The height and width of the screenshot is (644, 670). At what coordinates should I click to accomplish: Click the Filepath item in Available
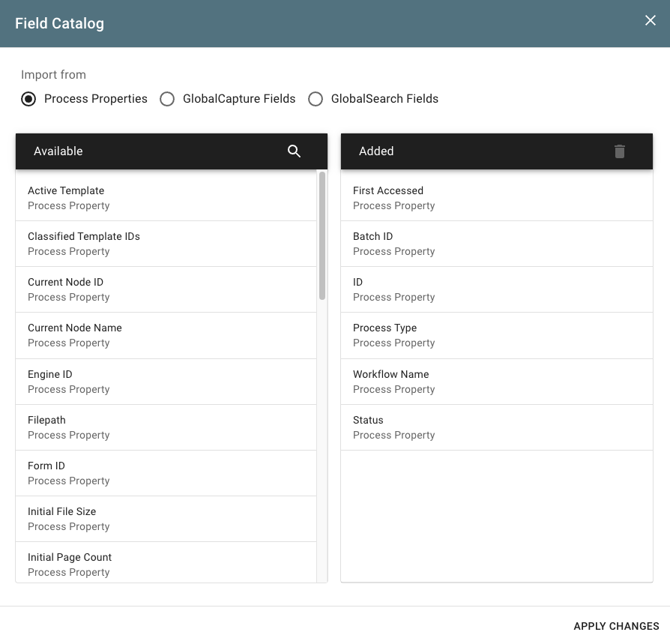pos(165,427)
